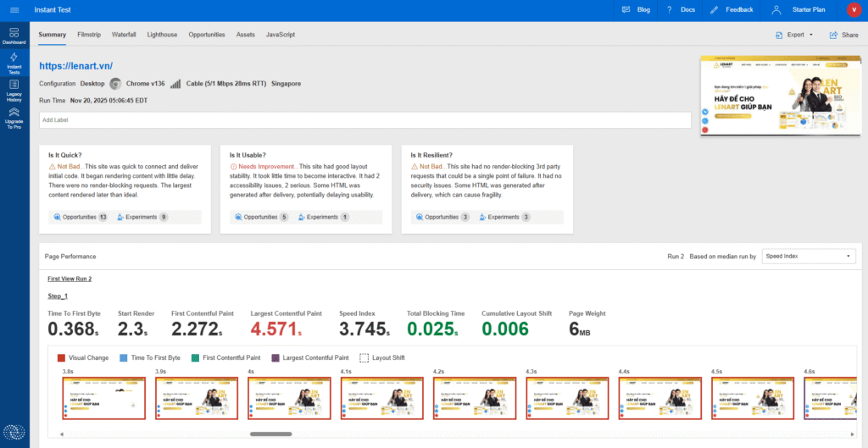Open the Lighthouse tab

pos(162,34)
